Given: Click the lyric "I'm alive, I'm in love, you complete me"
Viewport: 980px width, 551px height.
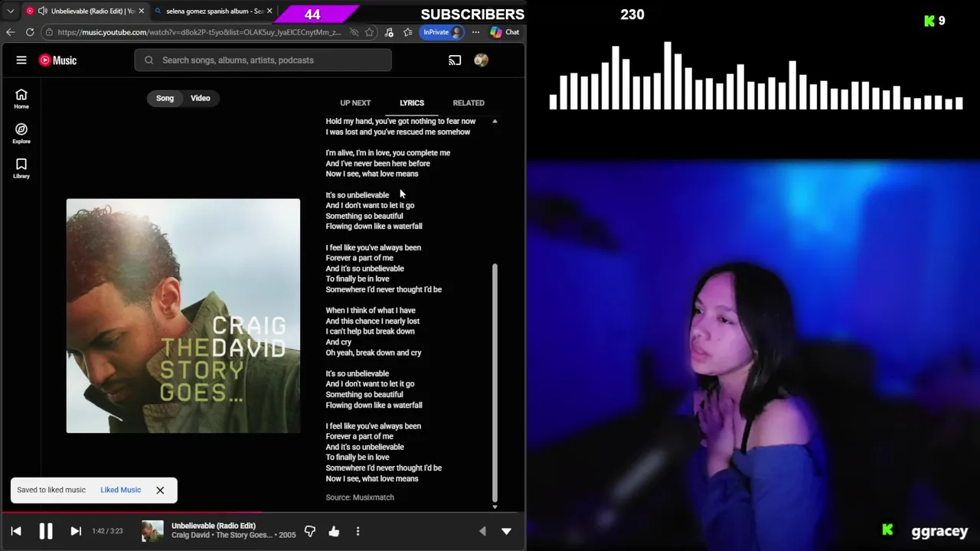Looking at the screenshot, I should (x=388, y=153).
